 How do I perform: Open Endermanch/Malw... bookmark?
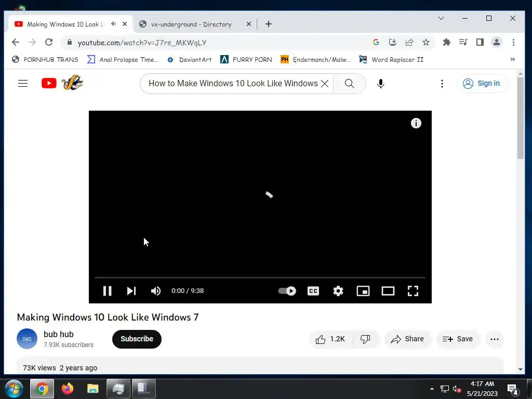[x=315, y=60]
